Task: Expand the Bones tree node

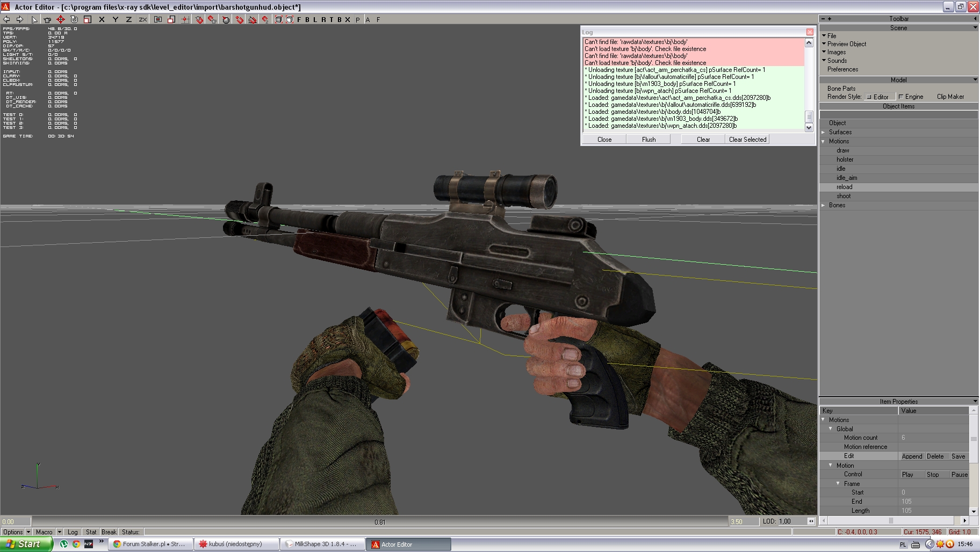Action: pos(824,205)
